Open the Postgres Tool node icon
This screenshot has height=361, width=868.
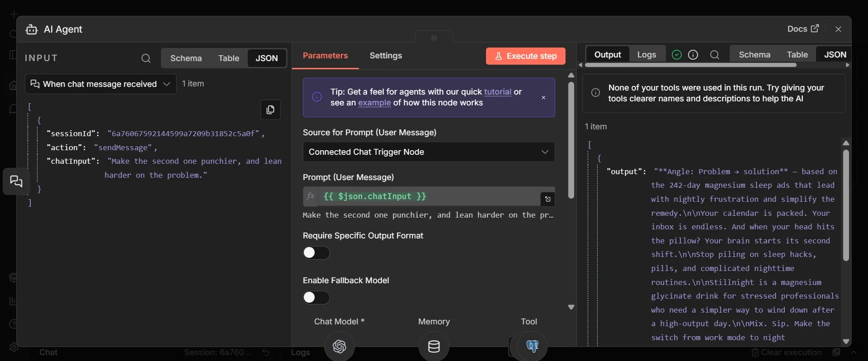533,347
